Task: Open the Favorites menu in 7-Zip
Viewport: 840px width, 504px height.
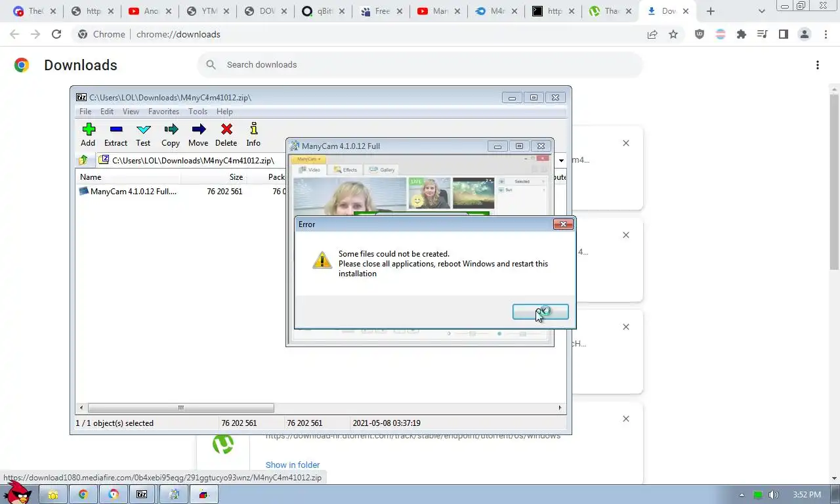Action: pyautogui.click(x=163, y=112)
